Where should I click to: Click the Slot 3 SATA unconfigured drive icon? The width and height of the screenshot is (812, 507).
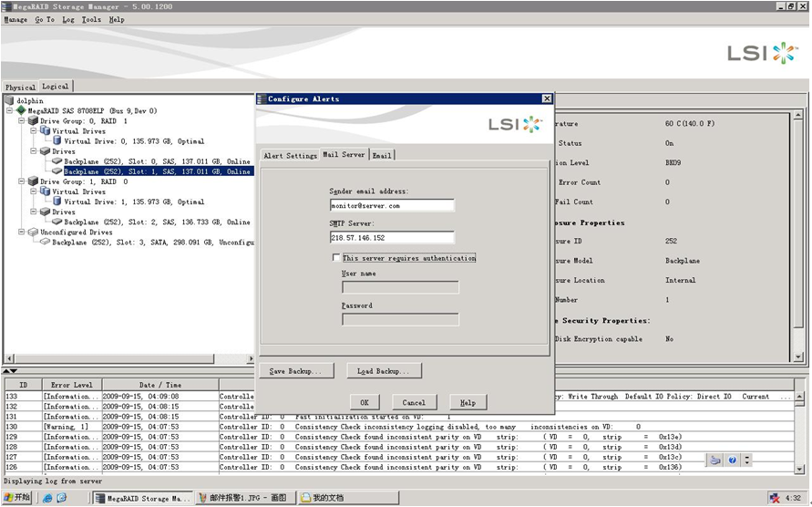point(45,243)
